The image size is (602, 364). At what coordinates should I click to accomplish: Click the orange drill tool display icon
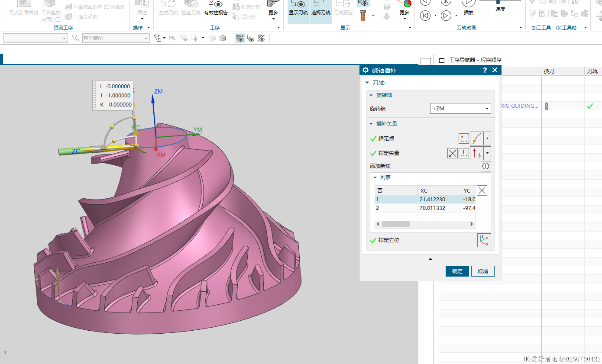click(363, 15)
